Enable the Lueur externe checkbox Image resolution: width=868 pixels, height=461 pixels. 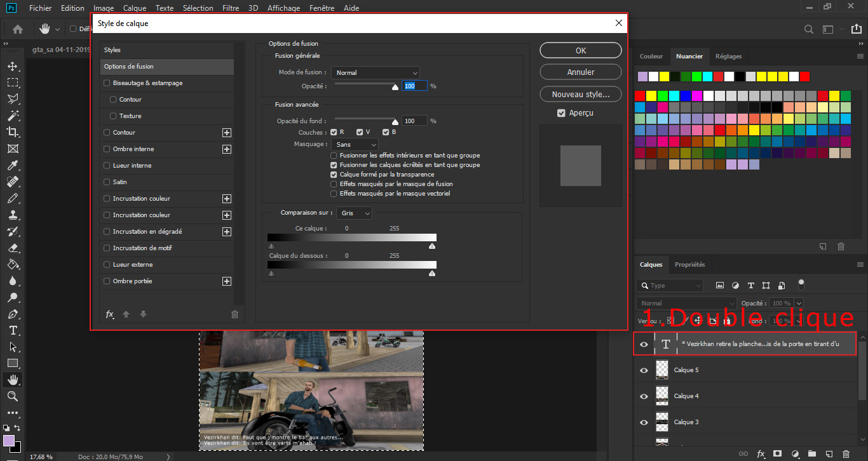(107, 264)
